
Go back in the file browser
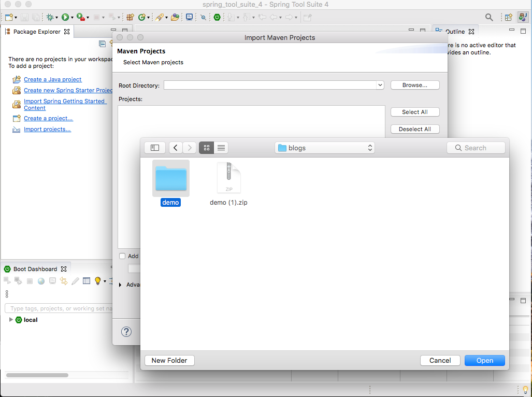point(176,148)
